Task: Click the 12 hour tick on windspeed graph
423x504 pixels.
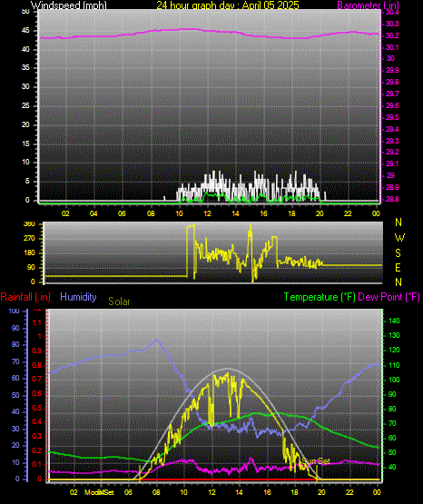Action: (207, 213)
